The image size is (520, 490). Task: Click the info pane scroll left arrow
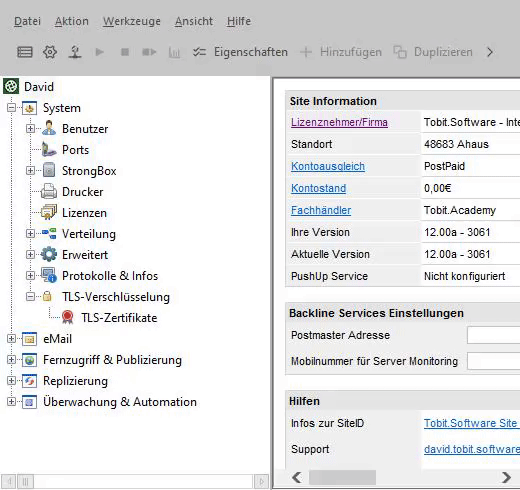[296, 477]
